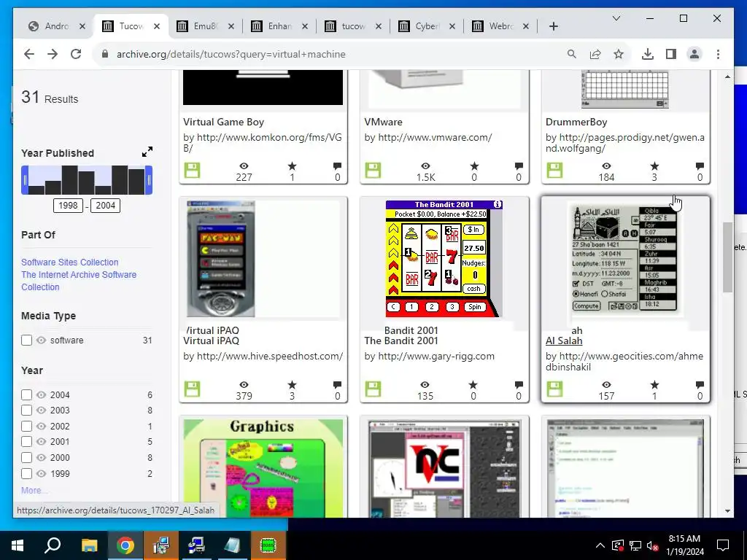Click the browser back arrow
This screenshot has height=560, width=747.
click(29, 54)
